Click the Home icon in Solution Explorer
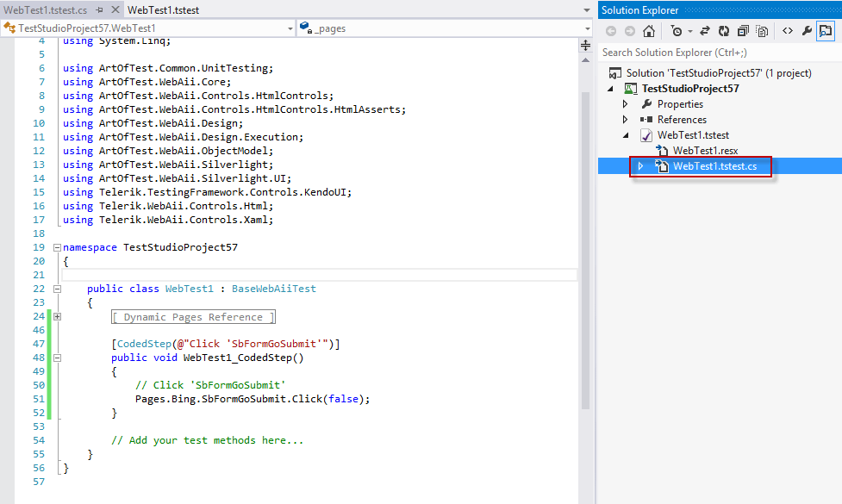 point(650,32)
